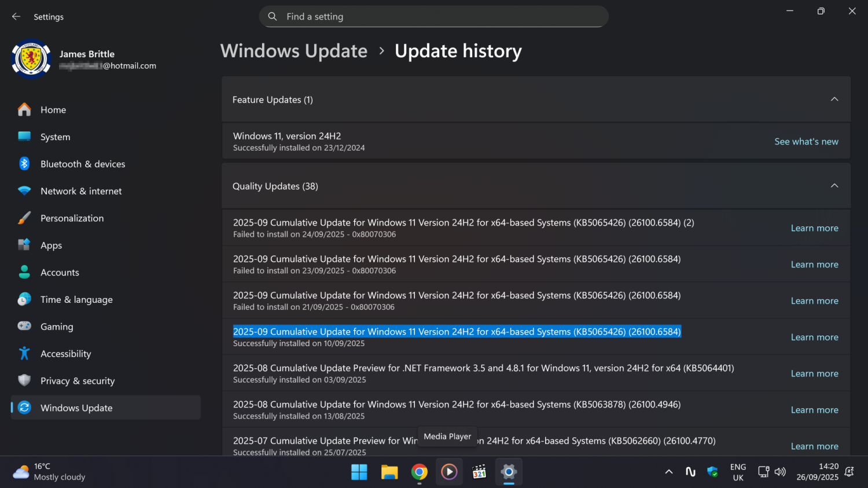Click the Bluetooth icon in sidebar

click(x=24, y=164)
